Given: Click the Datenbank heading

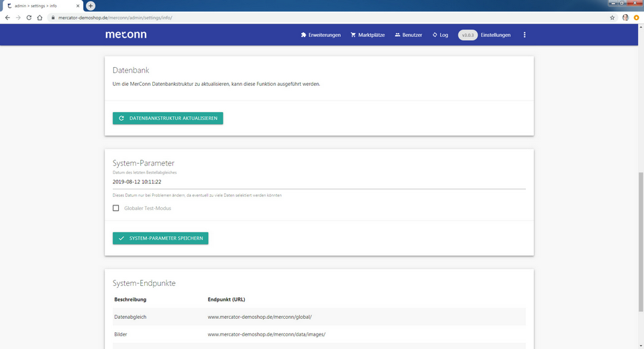Looking at the screenshot, I should (x=131, y=70).
